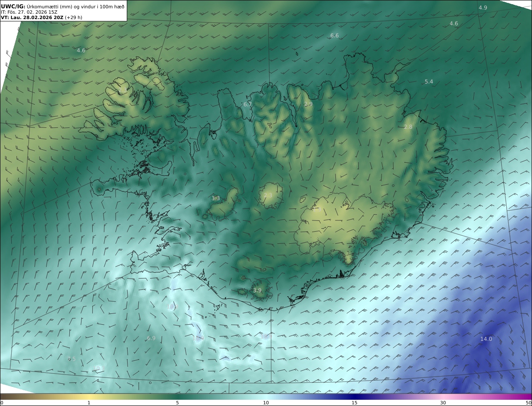Click the title 'Úrkomumætti (mm) og vindur í 100m hæð'
Screen dimensions: 532x406
point(76,6)
